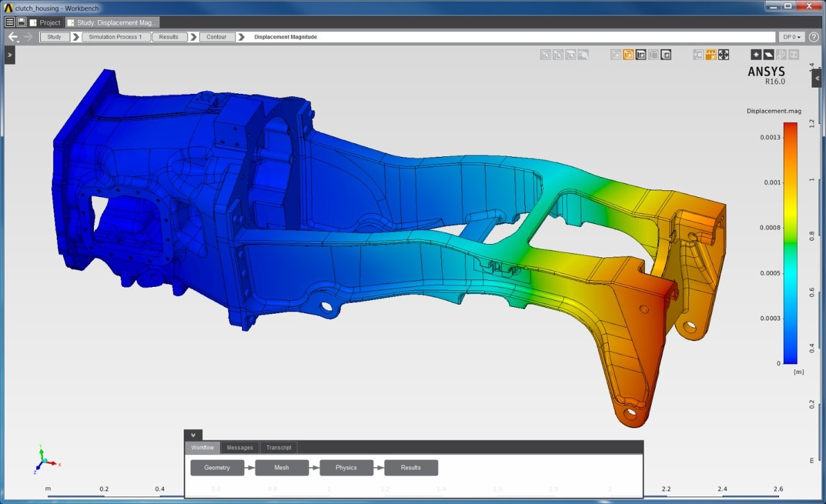
Task: Click the displacement color legend bar
Action: point(790,243)
